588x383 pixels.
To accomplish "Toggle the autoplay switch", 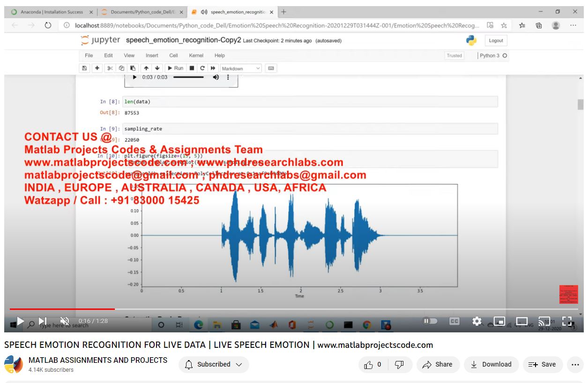I will (430, 321).
